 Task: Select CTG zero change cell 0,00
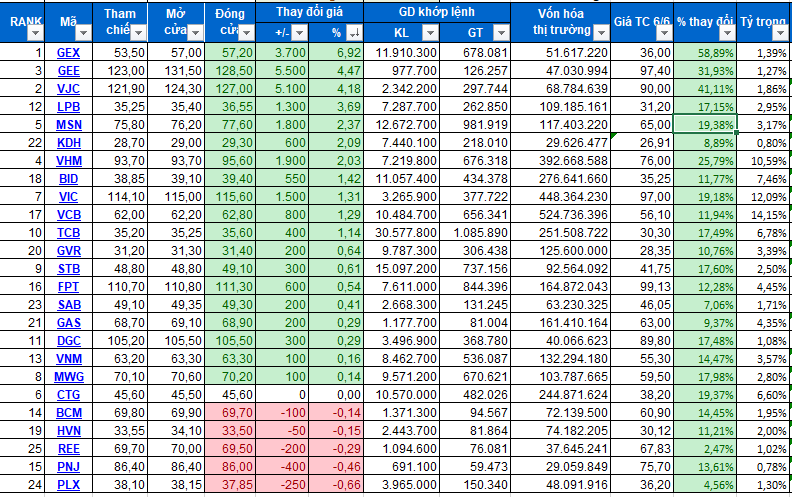336,395
